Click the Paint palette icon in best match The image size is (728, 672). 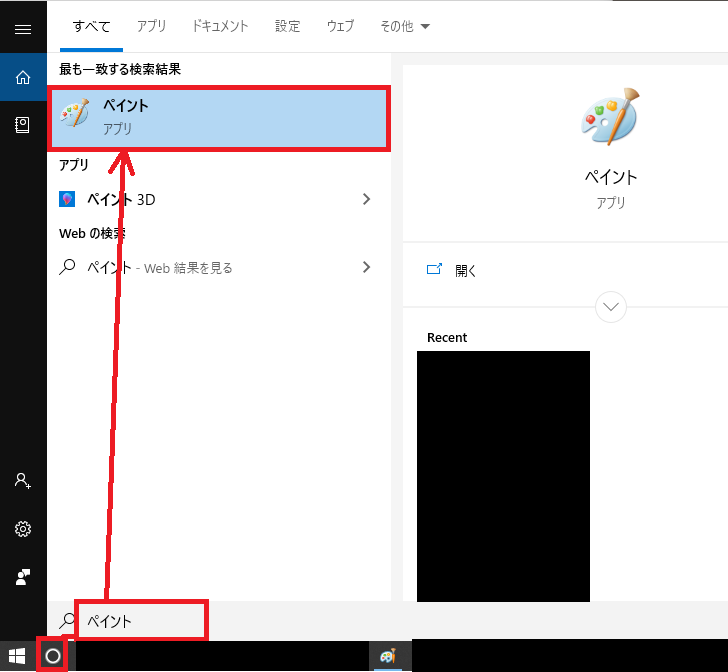[75, 112]
